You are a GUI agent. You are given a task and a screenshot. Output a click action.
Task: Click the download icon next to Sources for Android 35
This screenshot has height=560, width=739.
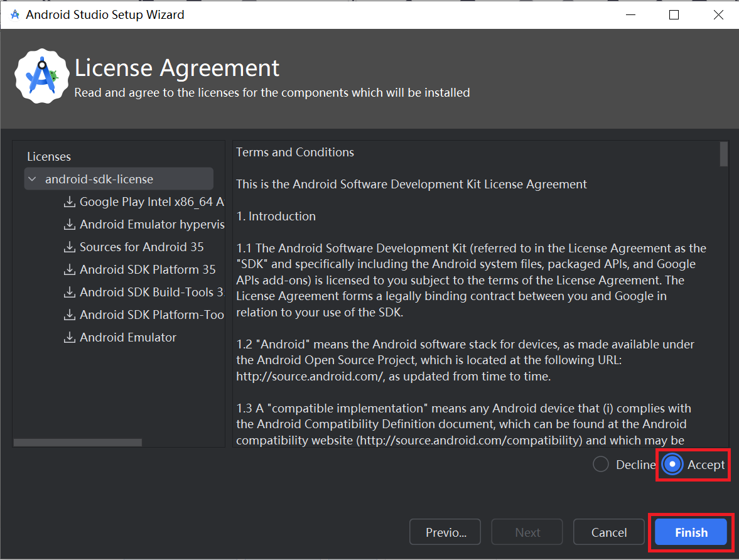tap(69, 247)
